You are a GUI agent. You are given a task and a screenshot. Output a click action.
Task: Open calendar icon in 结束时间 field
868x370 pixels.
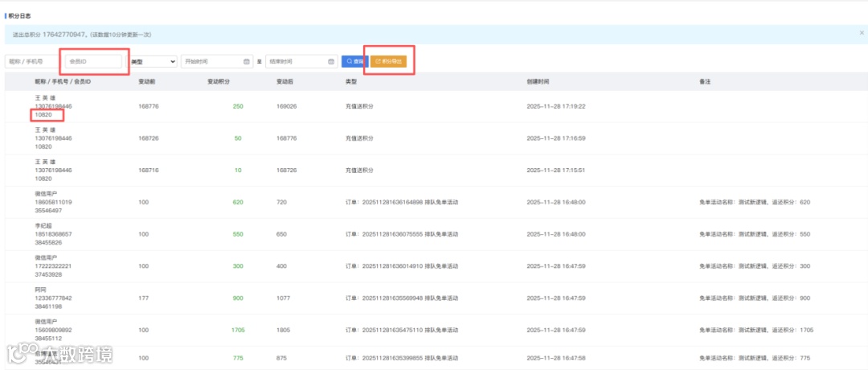[331, 61]
